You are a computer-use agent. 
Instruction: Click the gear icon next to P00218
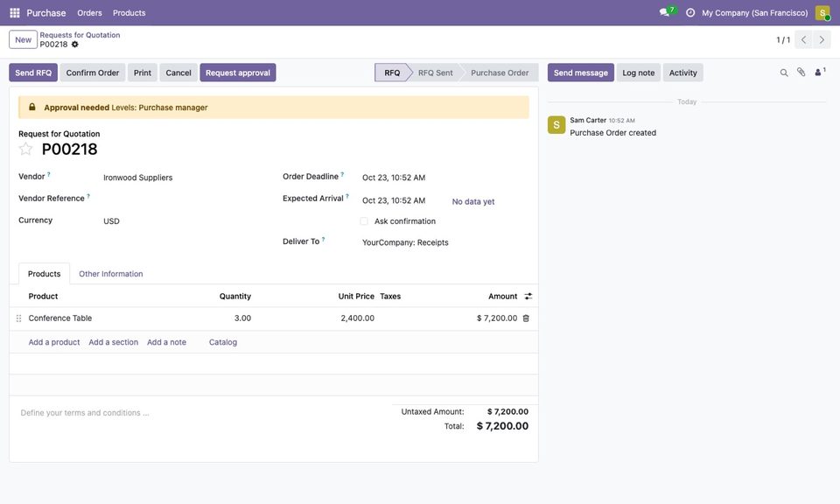[75, 45]
